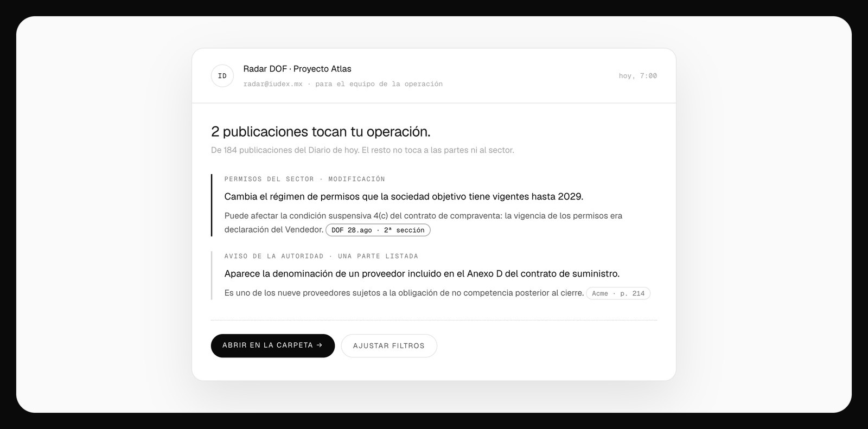Image resolution: width=868 pixels, height=429 pixels.
Task: Open the Acme p. 214 citation chip
Action: 618,293
